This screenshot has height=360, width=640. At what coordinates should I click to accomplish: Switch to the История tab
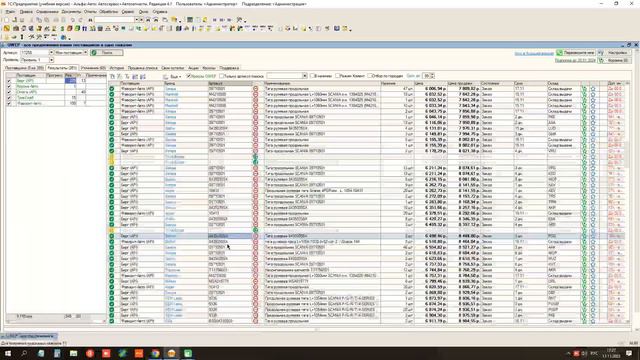pyautogui.click(x=116, y=68)
